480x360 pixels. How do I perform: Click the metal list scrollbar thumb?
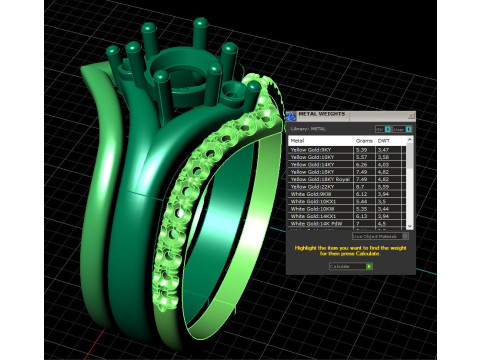click(x=410, y=157)
